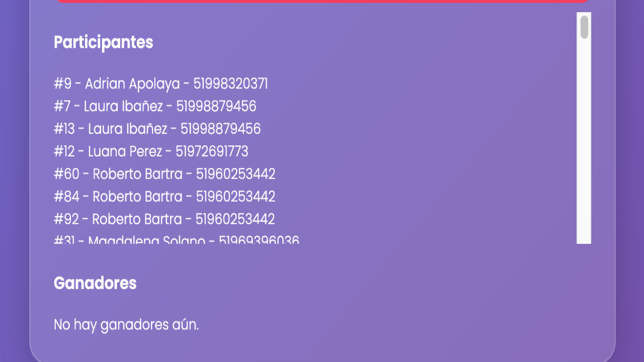Select ticket #84 Roberto Bartra entry
Screen dimensions: 644x362
pyautogui.click(x=165, y=196)
